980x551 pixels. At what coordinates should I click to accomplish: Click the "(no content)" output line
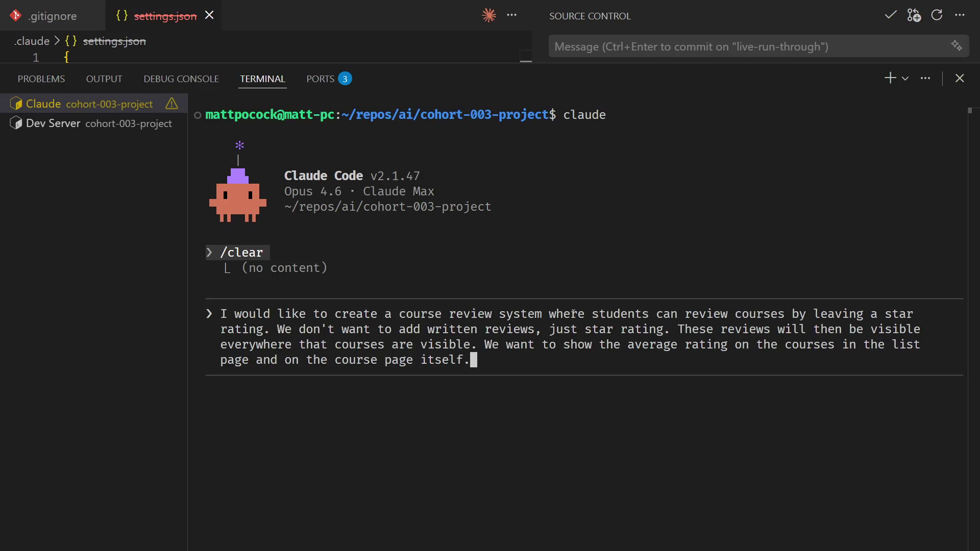[284, 268]
